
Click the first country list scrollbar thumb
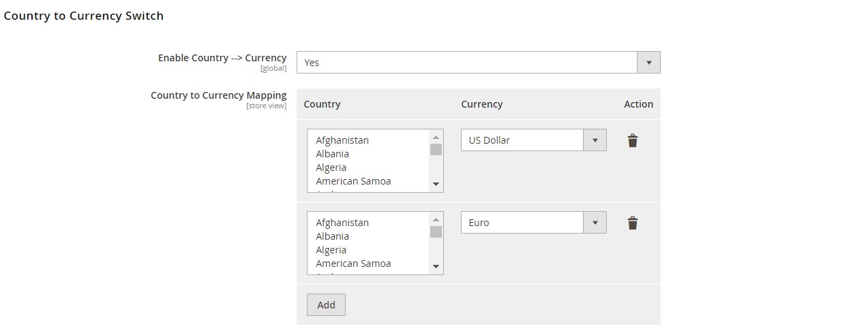[436, 150]
